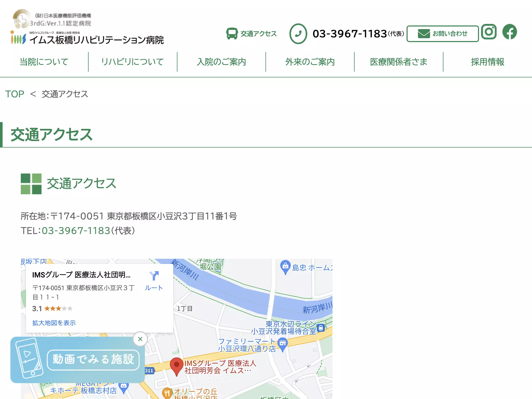Click the 3.1 star rating in map card

(52, 309)
